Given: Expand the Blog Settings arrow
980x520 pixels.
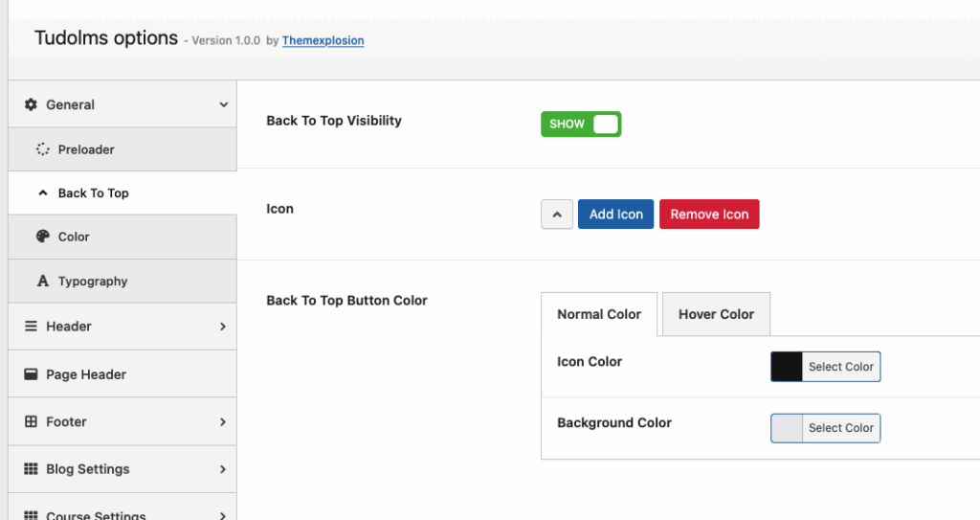Looking at the screenshot, I should click(223, 469).
